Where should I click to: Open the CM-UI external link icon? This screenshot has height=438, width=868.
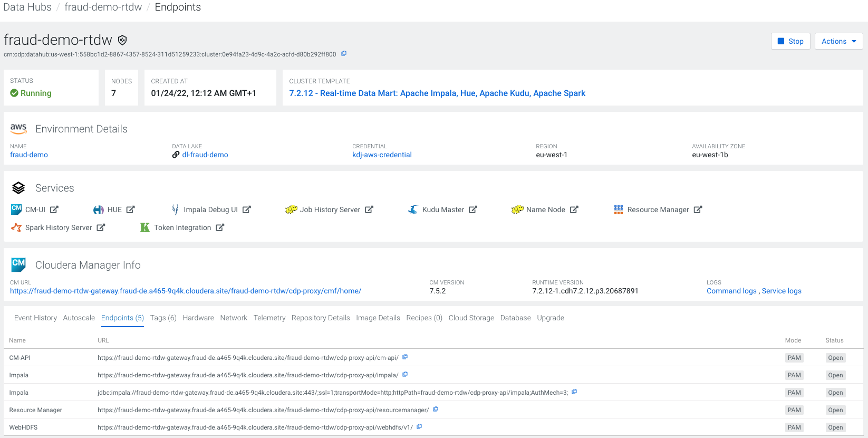pyautogui.click(x=54, y=210)
